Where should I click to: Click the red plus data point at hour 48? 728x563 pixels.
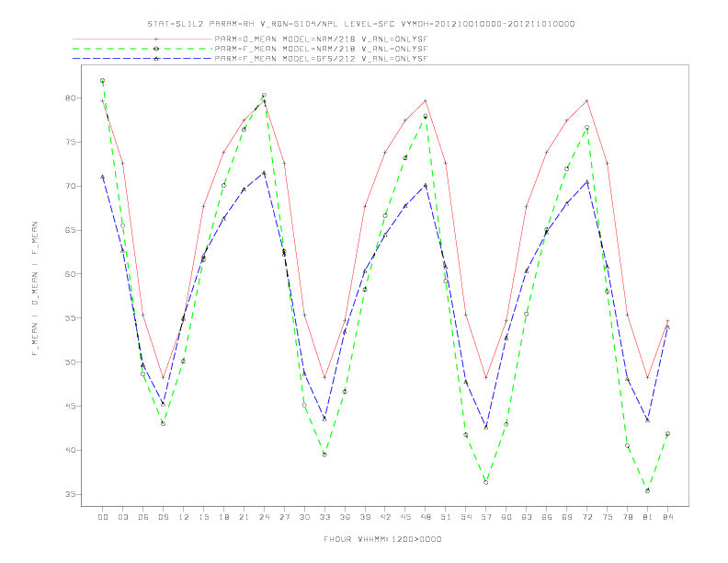426,101
